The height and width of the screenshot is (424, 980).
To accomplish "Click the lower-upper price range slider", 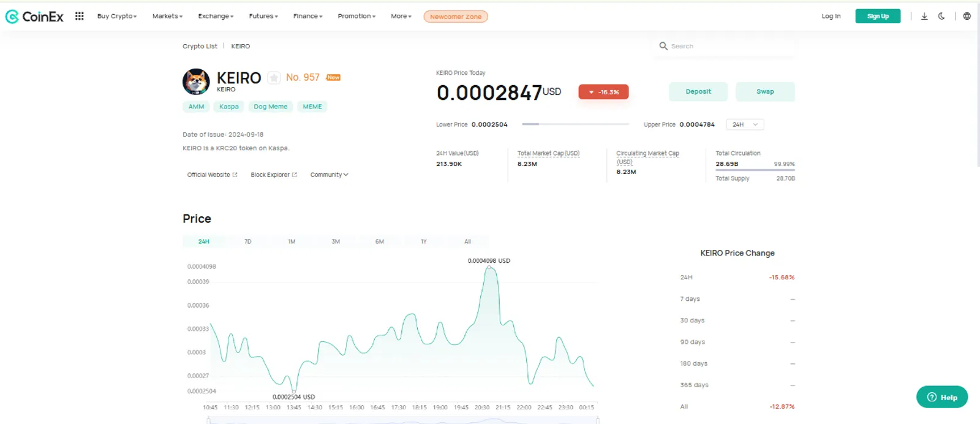I will 575,124.
